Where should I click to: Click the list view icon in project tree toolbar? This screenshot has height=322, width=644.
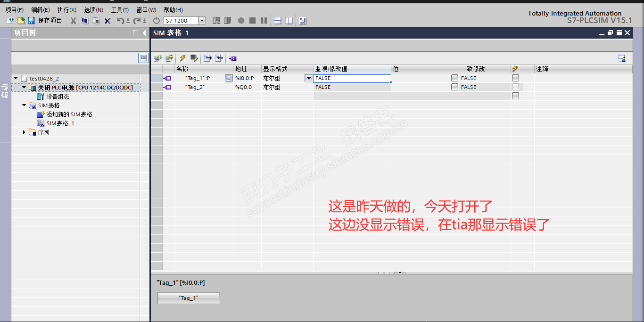(x=143, y=58)
